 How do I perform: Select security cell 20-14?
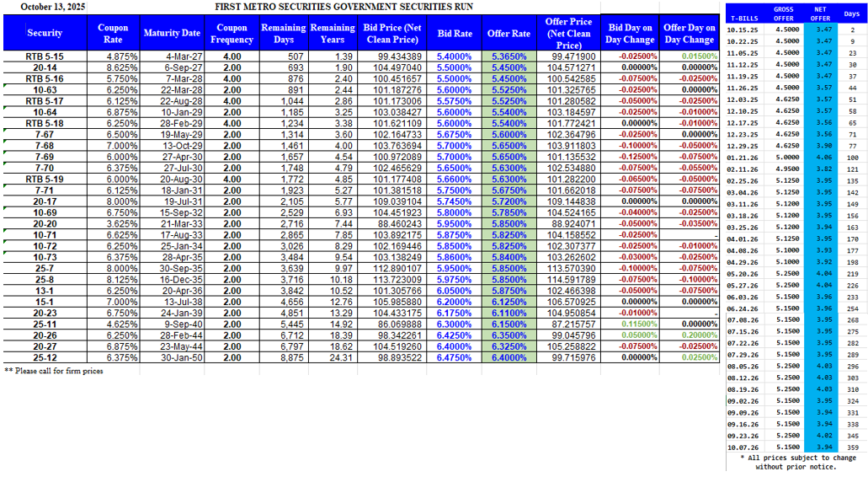point(45,67)
